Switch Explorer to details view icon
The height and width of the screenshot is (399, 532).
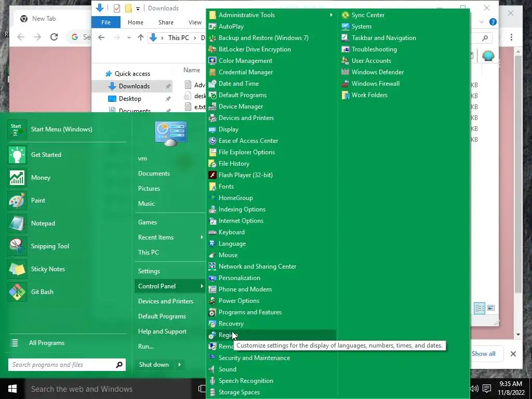pos(480,308)
